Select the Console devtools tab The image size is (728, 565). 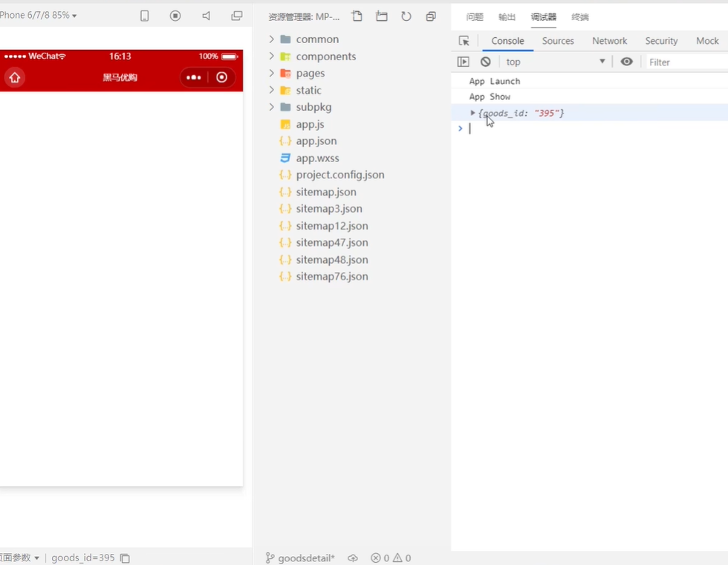pyautogui.click(x=507, y=41)
